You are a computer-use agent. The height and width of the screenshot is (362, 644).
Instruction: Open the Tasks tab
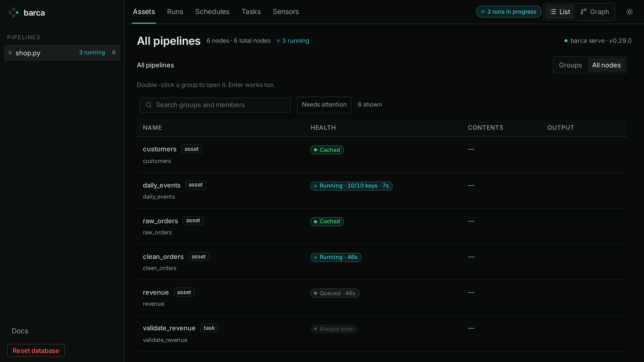[x=251, y=12]
